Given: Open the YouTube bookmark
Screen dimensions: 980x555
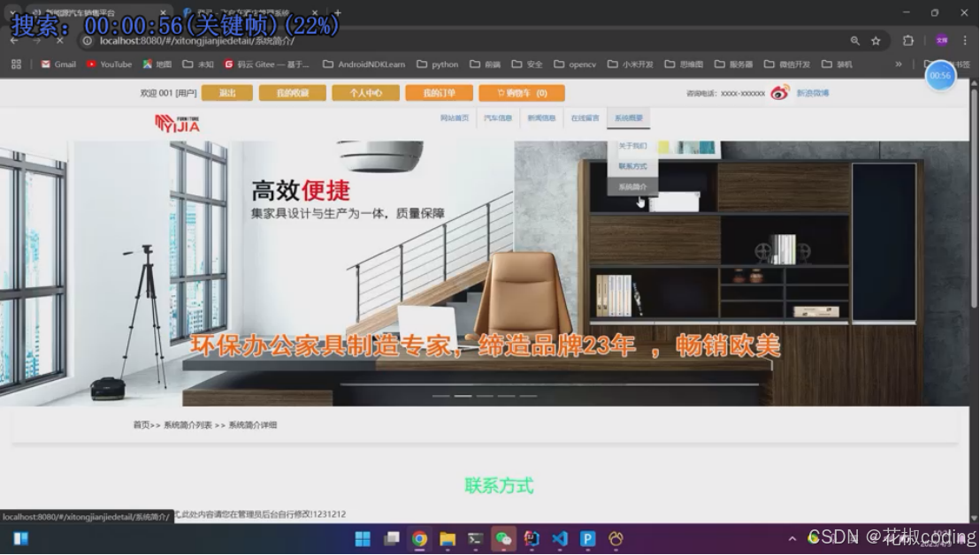Looking at the screenshot, I should (x=110, y=65).
